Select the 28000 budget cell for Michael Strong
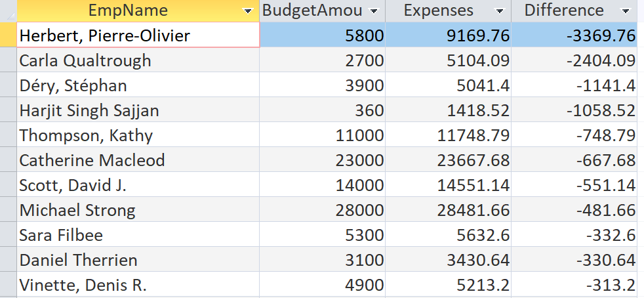The image size is (644, 298). point(323,209)
